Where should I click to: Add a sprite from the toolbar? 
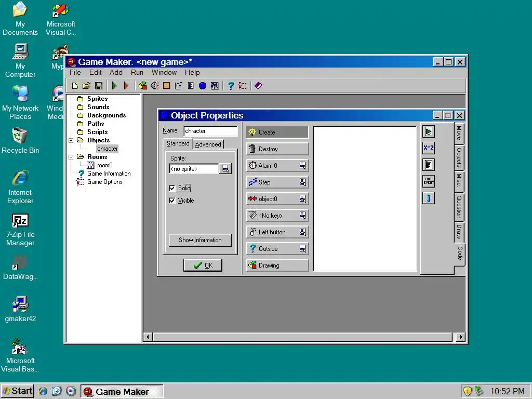coord(143,86)
